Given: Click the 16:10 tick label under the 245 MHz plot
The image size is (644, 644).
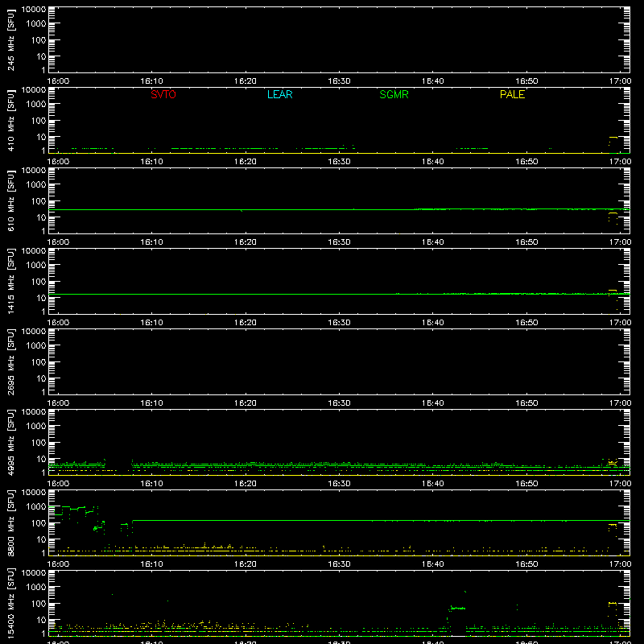Looking at the screenshot, I should click(151, 81).
